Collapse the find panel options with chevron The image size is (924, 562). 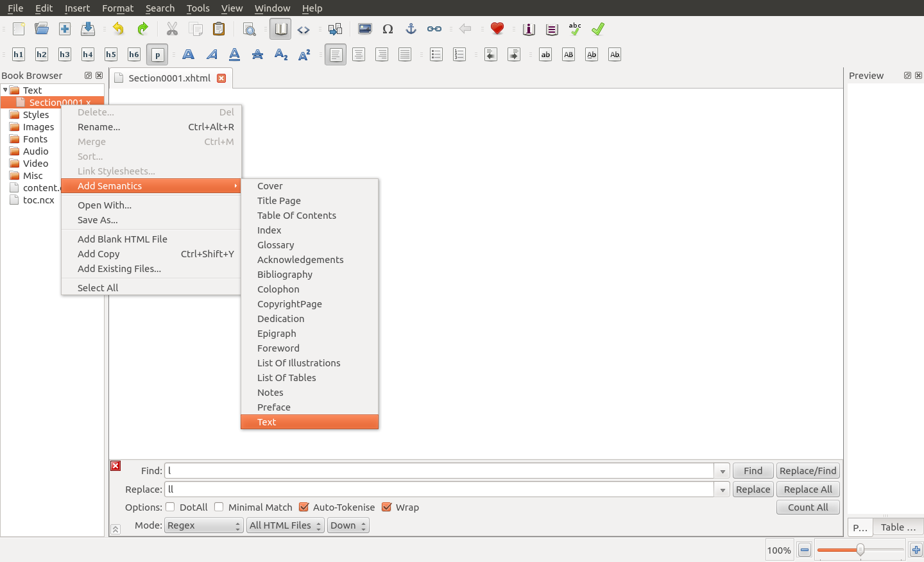pos(116,529)
